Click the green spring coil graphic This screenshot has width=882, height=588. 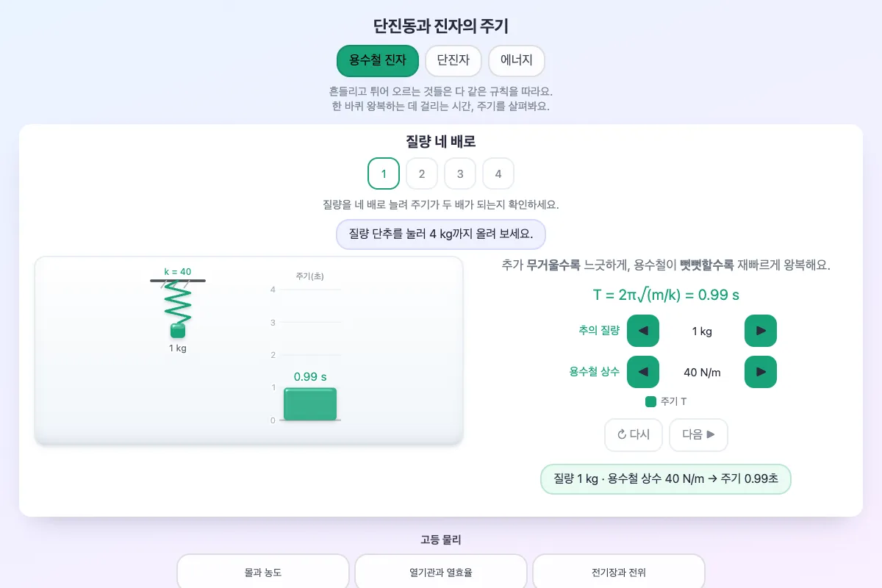(x=178, y=302)
